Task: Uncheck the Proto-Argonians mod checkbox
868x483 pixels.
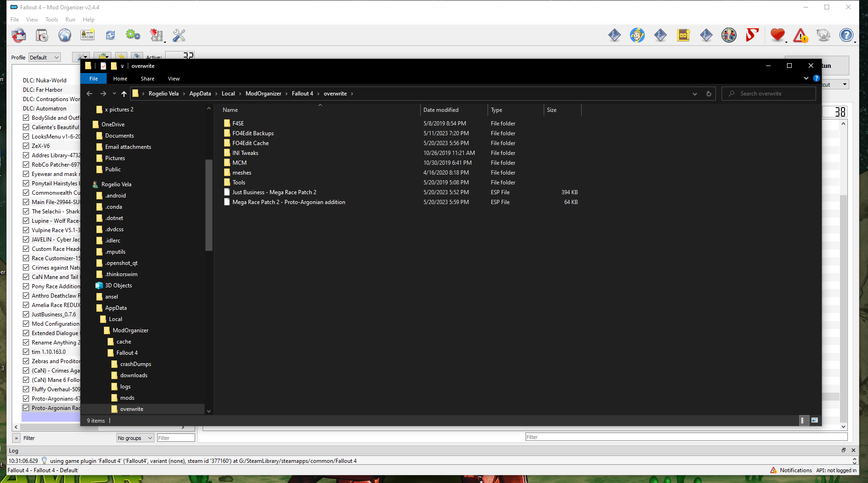Action: click(x=26, y=398)
